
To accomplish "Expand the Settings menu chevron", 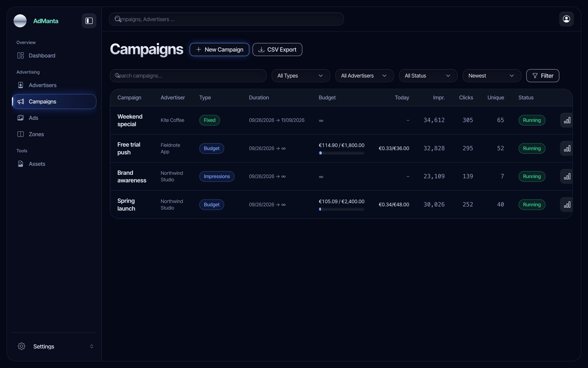I will [x=91, y=346].
